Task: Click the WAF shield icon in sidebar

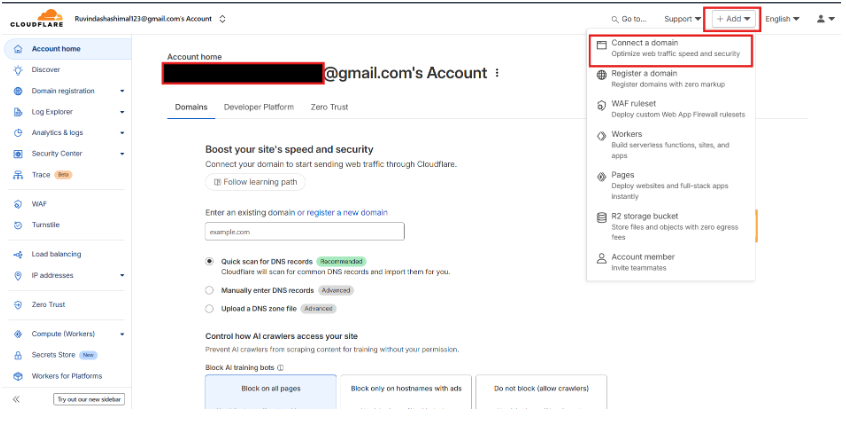Action: pos(18,204)
